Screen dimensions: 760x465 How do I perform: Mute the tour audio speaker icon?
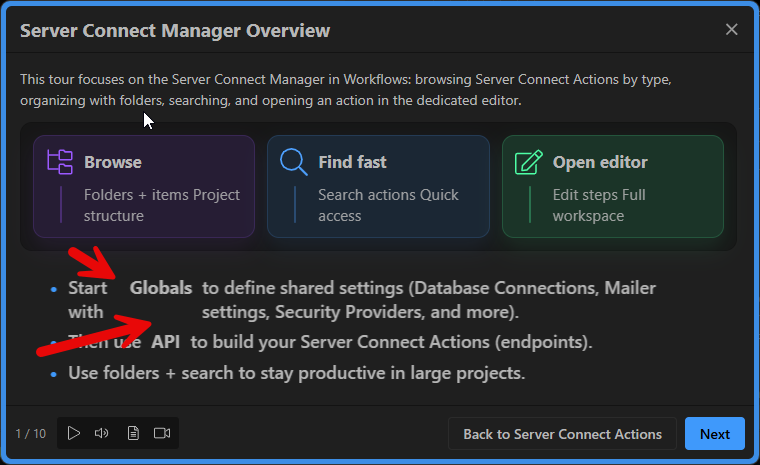tap(101, 433)
